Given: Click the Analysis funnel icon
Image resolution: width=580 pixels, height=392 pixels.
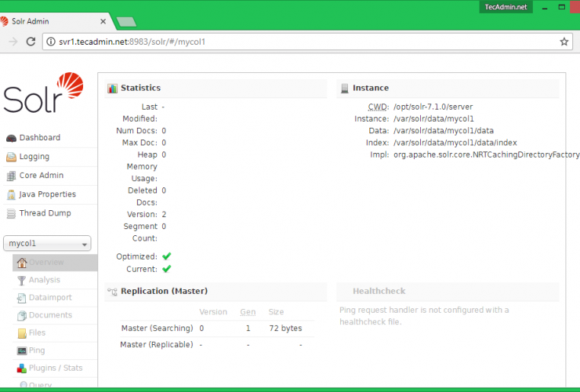Looking at the screenshot, I should point(22,280).
